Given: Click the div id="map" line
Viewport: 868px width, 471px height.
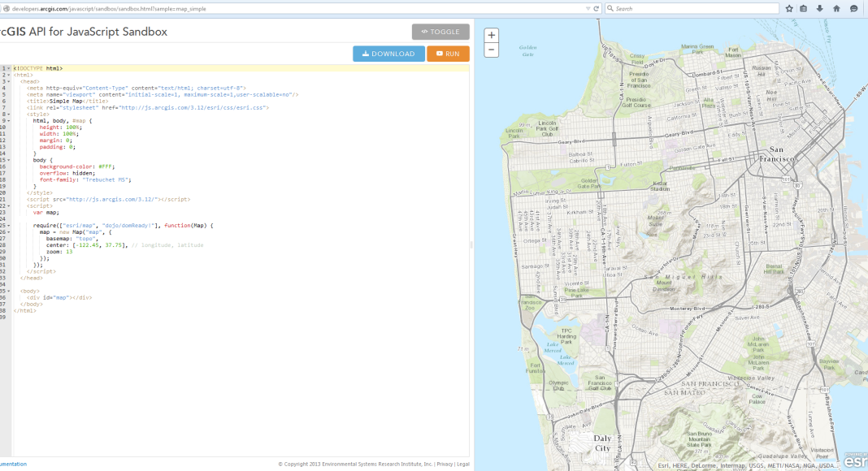Looking at the screenshot, I should 59,298.
